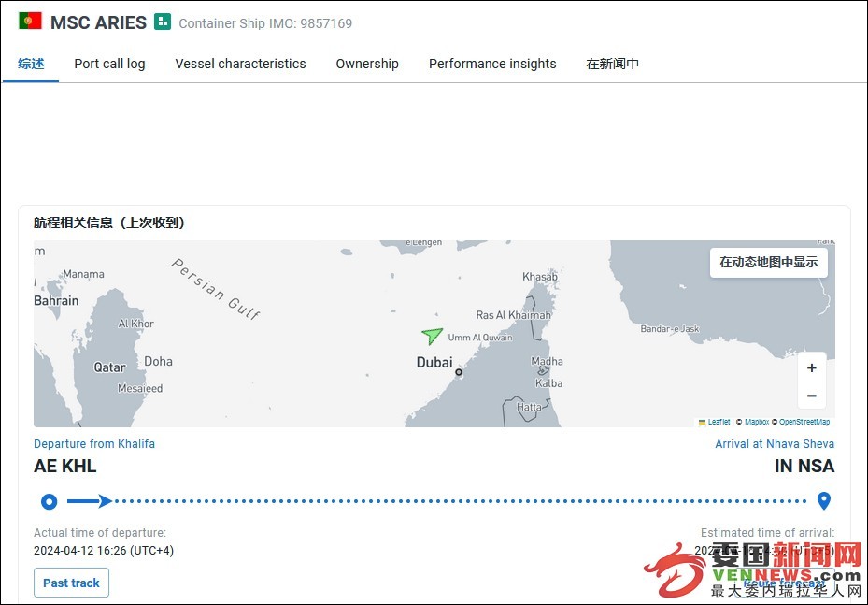Click the Past track button
This screenshot has width=868, height=605.
coord(71,583)
